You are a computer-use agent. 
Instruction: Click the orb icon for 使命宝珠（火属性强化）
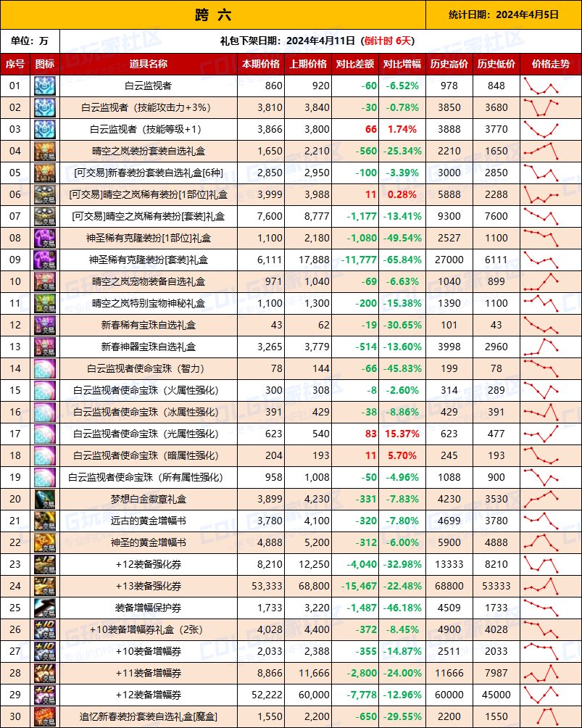[45, 390]
